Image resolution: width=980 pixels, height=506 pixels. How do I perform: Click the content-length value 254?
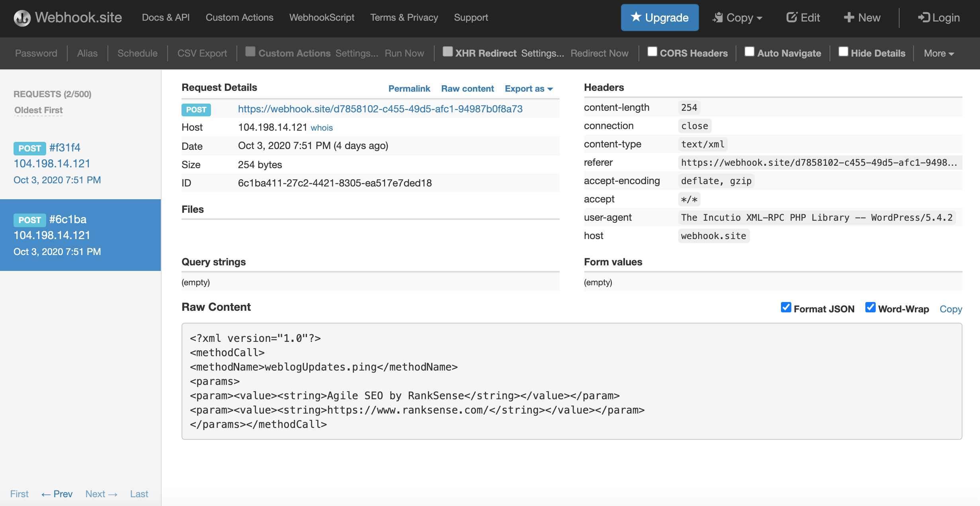click(689, 107)
